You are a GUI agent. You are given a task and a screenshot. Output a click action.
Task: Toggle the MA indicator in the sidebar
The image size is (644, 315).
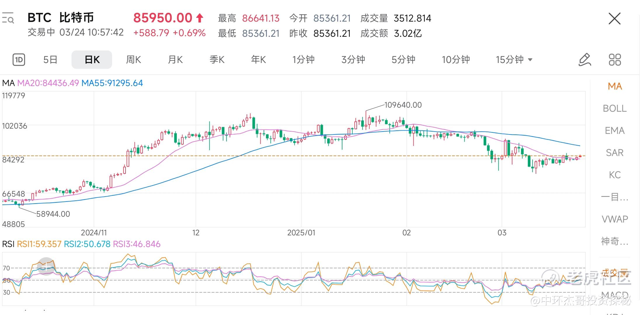(615, 86)
